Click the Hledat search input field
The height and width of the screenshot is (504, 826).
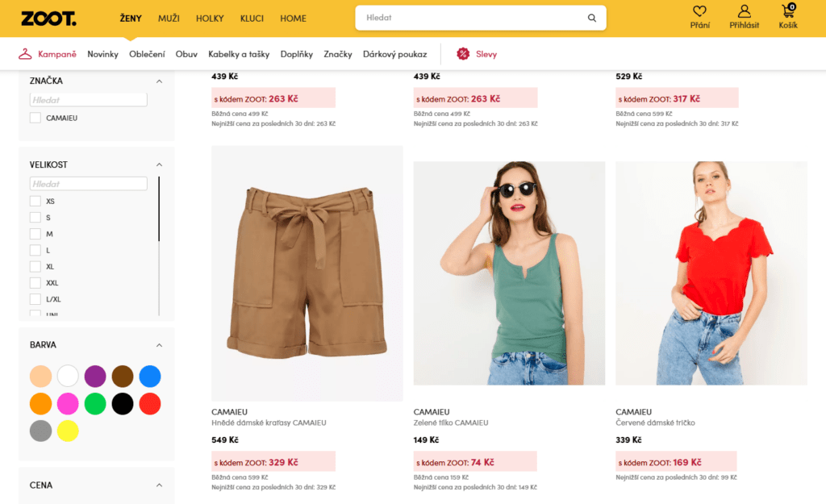[472, 18]
